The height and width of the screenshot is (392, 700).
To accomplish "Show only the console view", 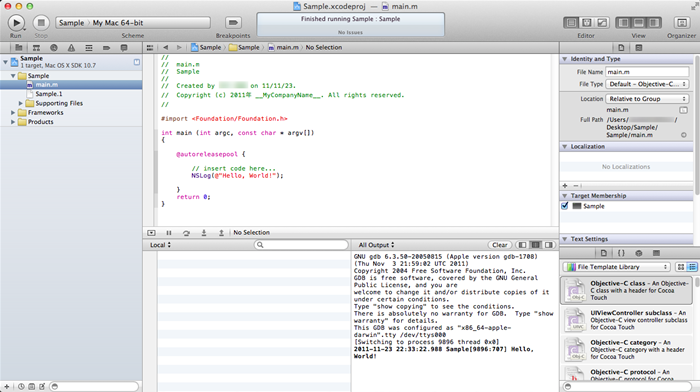I will 549,245.
